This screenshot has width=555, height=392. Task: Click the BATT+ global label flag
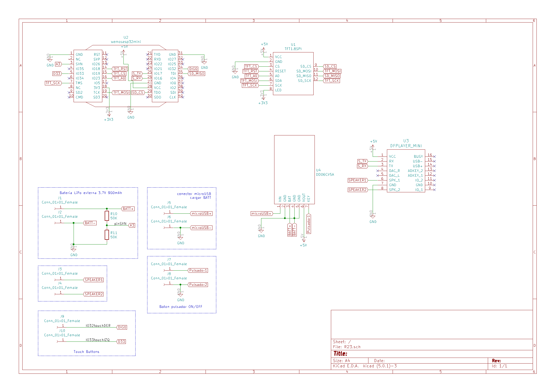coord(128,209)
